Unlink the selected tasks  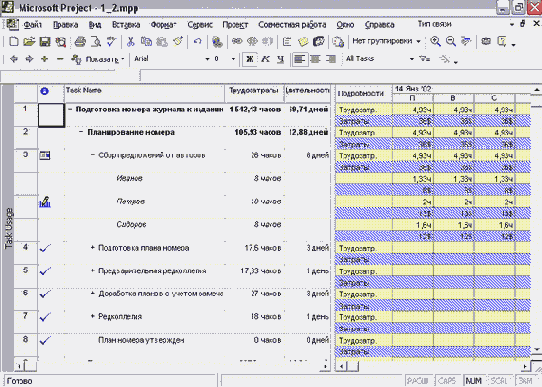coord(252,42)
